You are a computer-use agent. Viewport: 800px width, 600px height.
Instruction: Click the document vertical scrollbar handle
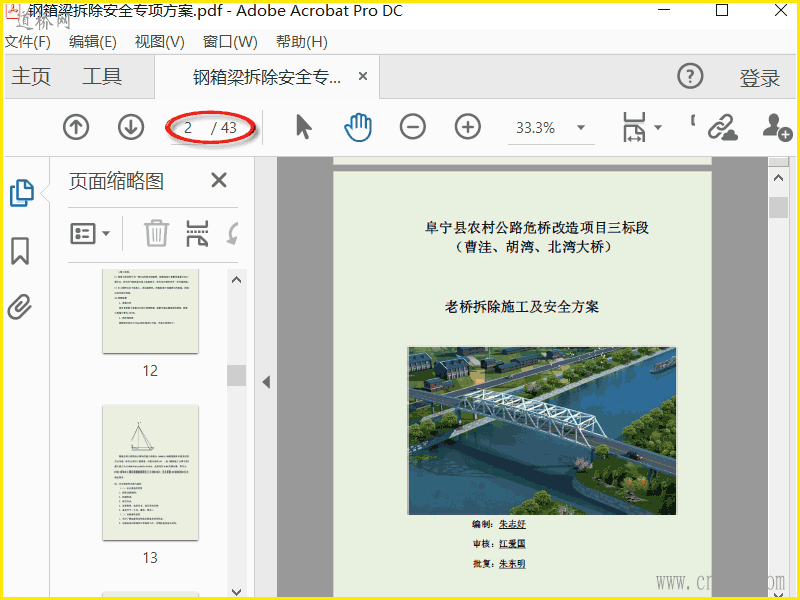778,207
